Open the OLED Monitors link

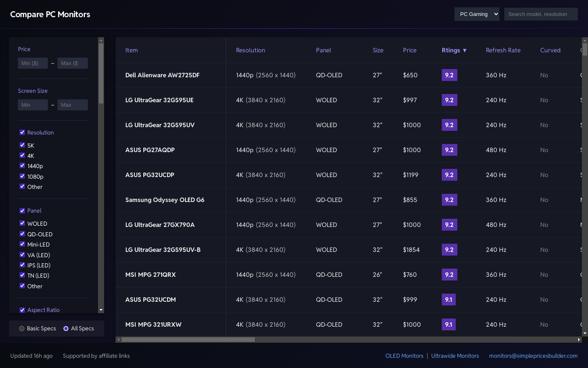click(x=404, y=356)
